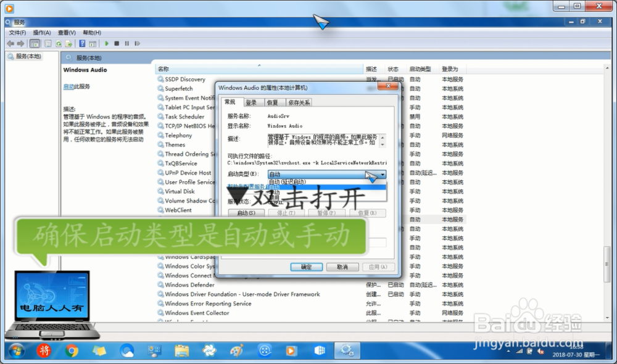Click the green Start Service play icon
This screenshot has height=364, width=617.
pyautogui.click(x=107, y=43)
